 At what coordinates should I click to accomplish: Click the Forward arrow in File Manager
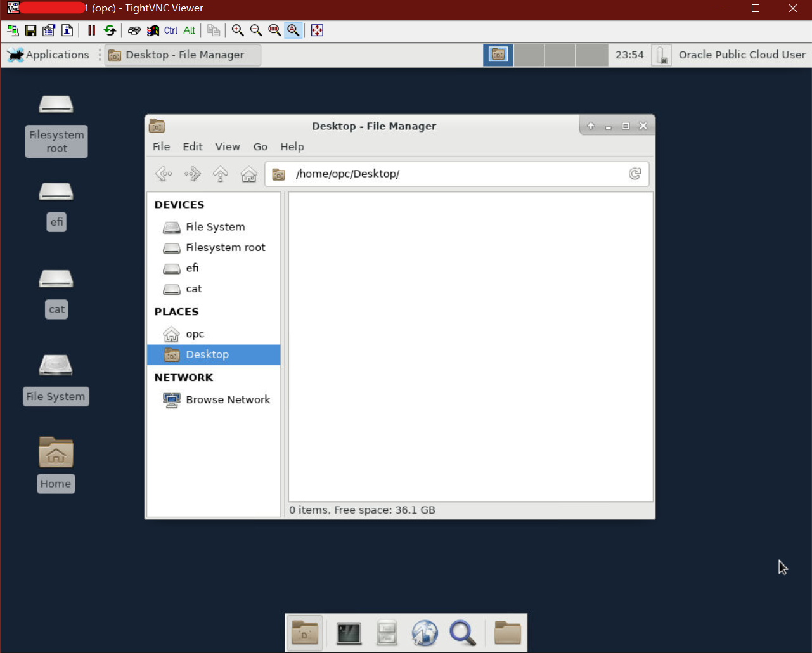pyautogui.click(x=192, y=174)
